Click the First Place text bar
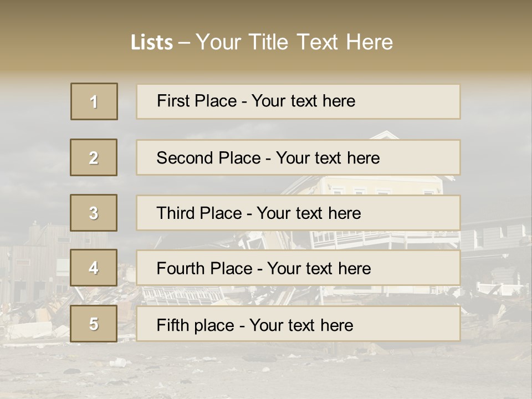The width and height of the screenshot is (532, 399). 298,101
